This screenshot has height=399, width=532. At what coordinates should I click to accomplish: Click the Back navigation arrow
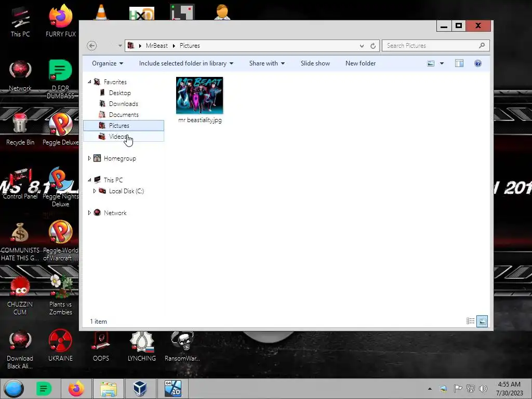click(x=91, y=46)
